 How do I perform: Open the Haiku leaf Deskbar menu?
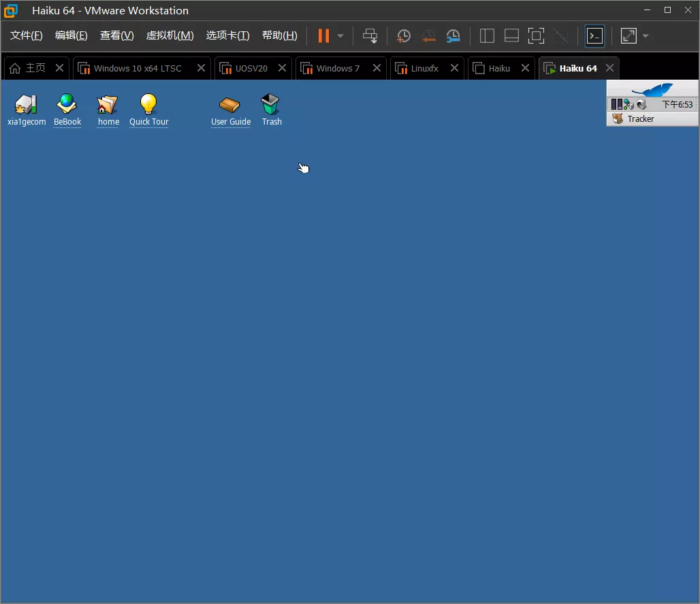[x=652, y=89]
